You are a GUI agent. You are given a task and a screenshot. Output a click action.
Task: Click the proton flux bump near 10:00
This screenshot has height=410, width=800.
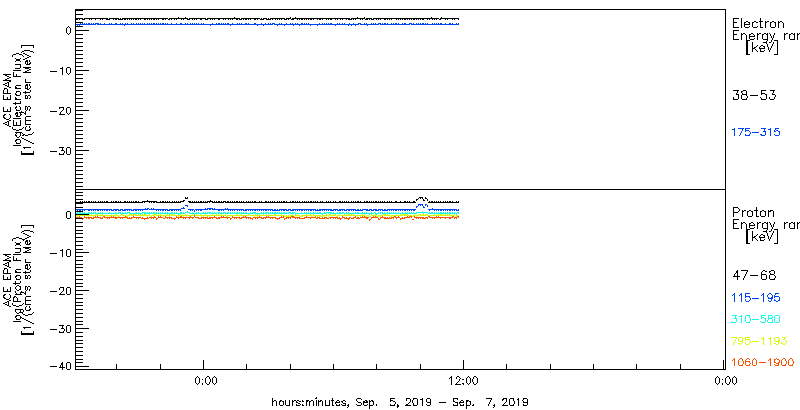click(x=422, y=202)
